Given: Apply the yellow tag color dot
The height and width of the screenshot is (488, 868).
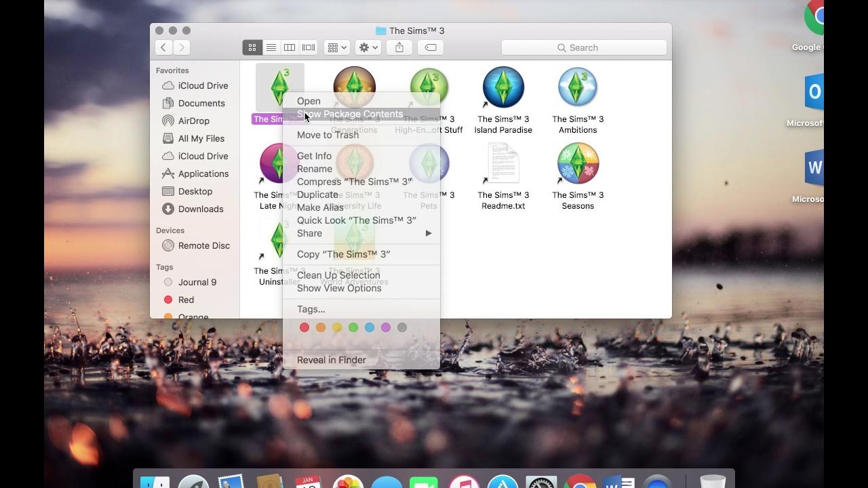Looking at the screenshot, I should coord(337,327).
